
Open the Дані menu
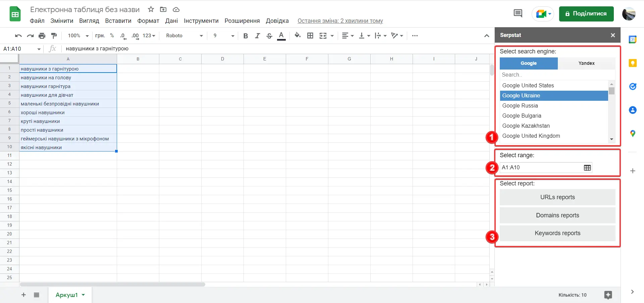click(171, 21)
